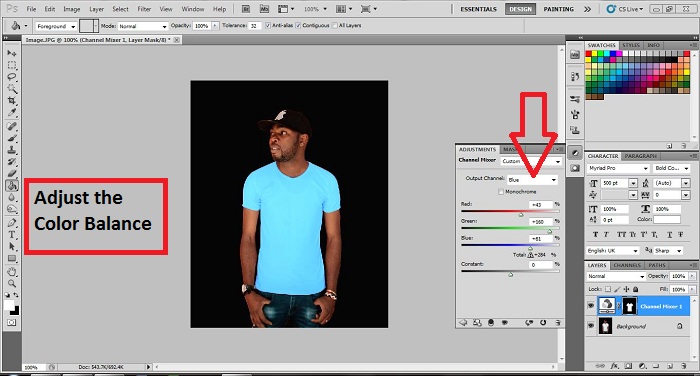Screen dimensions: 700x376
Task: Toggle the Underline text style button
Action: (x=670, y=234)
